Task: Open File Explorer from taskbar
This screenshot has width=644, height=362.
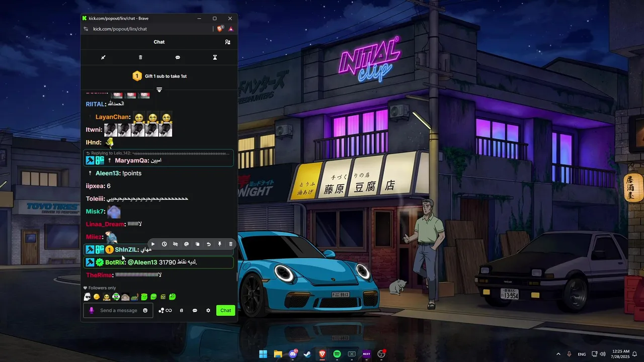Action: [278, 354]
